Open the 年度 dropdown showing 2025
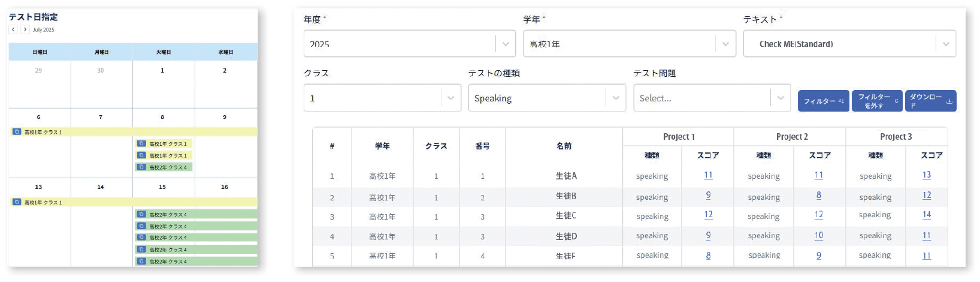The height and width of the screenshot is (282, 980). tap(506, 44)
